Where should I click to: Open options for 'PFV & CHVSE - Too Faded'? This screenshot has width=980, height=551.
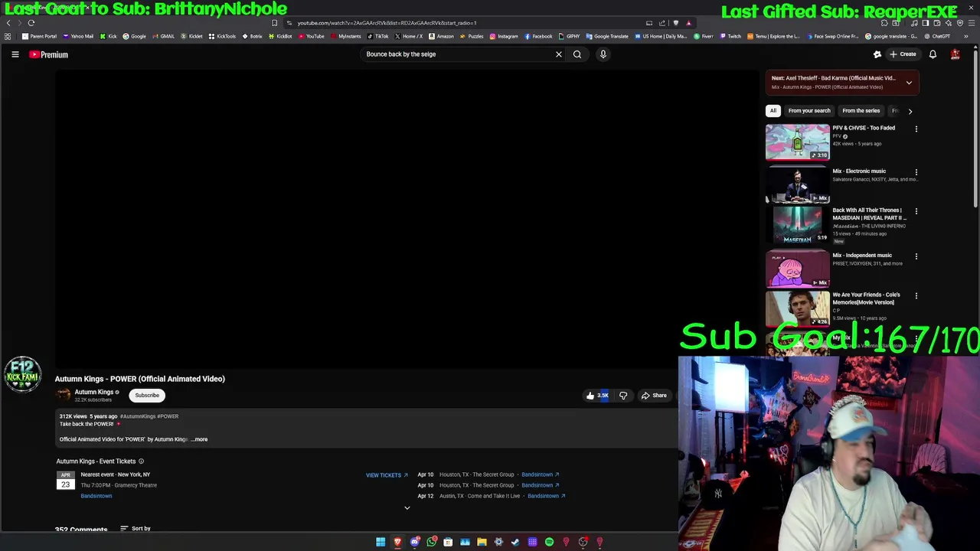click(916, 129)
